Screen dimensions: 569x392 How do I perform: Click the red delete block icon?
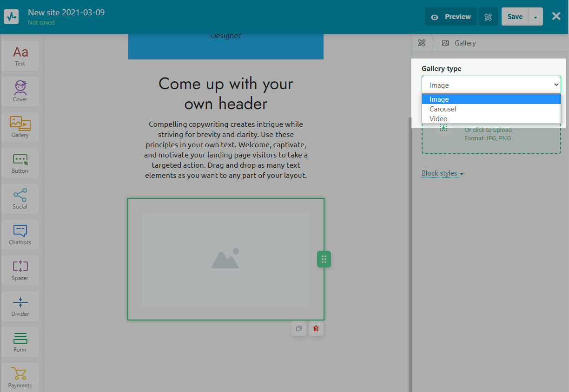coord(316,328)
